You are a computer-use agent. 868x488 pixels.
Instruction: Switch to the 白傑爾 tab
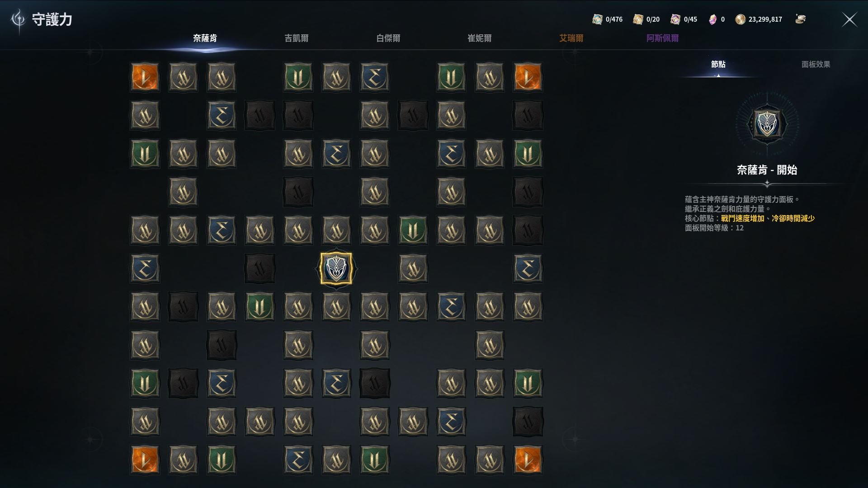(388, 38)
